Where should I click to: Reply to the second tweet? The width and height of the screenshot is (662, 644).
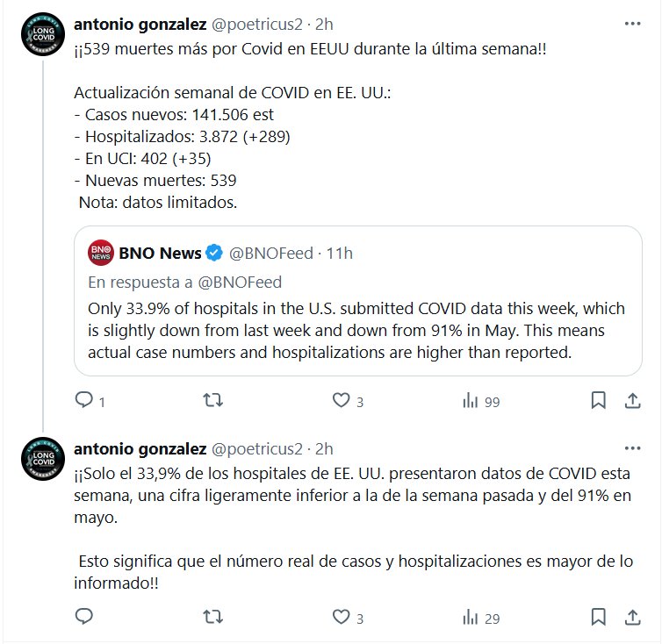84,618
